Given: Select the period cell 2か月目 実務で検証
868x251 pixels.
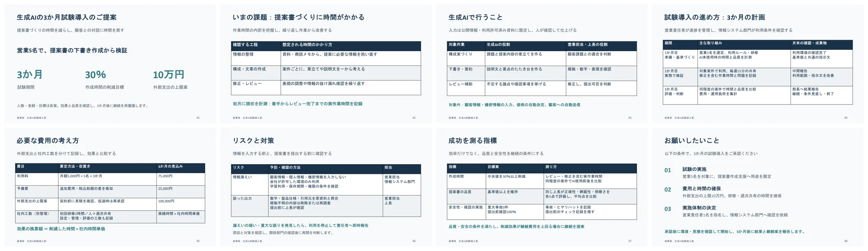Looking at the screenshot, I should 680,77.
